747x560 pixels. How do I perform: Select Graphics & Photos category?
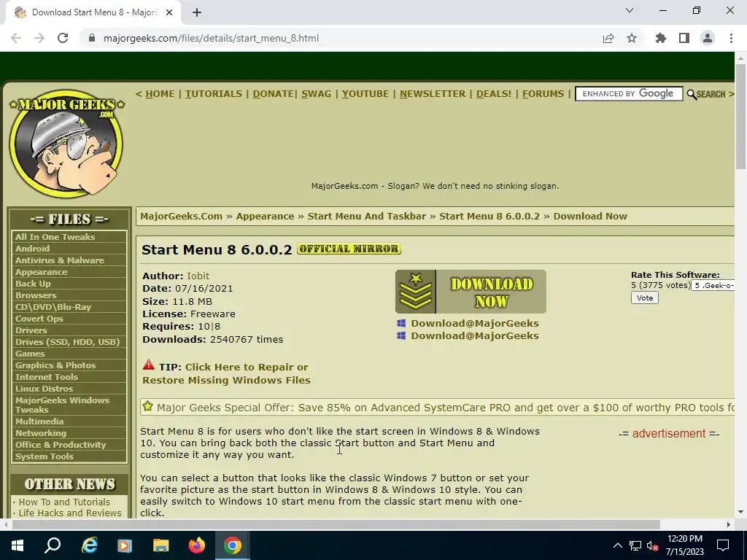pyautogui.click(x=55, y=365)
